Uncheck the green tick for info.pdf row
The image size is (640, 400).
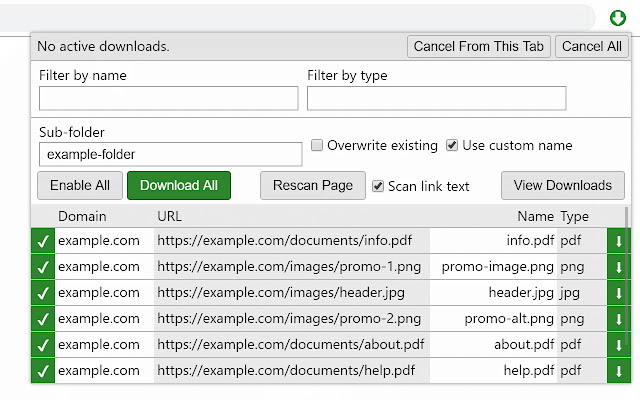43,241
